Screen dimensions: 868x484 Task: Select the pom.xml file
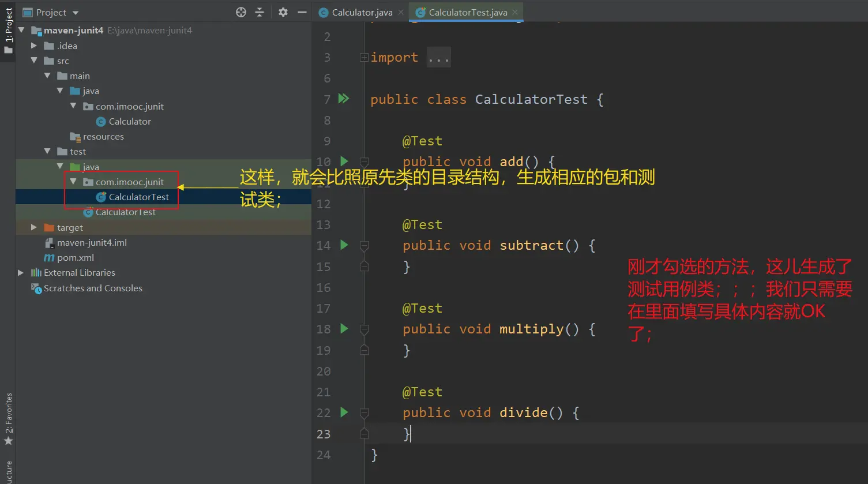click(75, 257)
